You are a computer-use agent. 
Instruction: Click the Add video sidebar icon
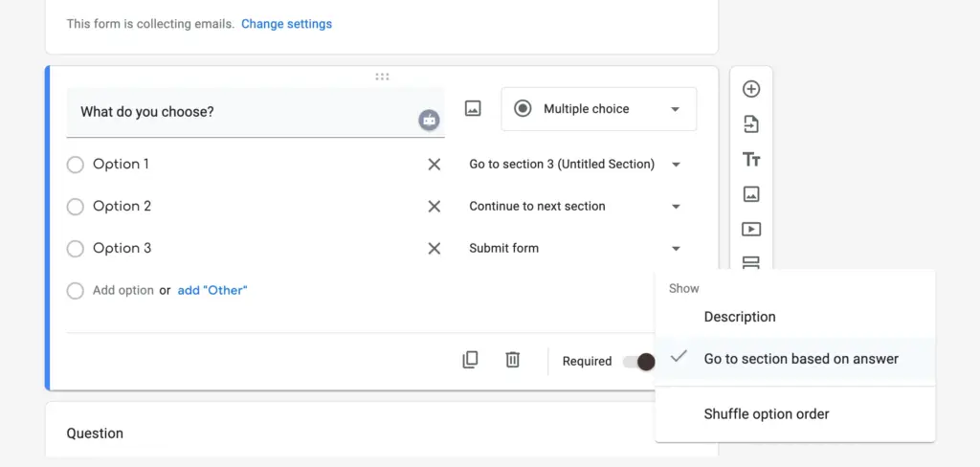tap(751, 230)
